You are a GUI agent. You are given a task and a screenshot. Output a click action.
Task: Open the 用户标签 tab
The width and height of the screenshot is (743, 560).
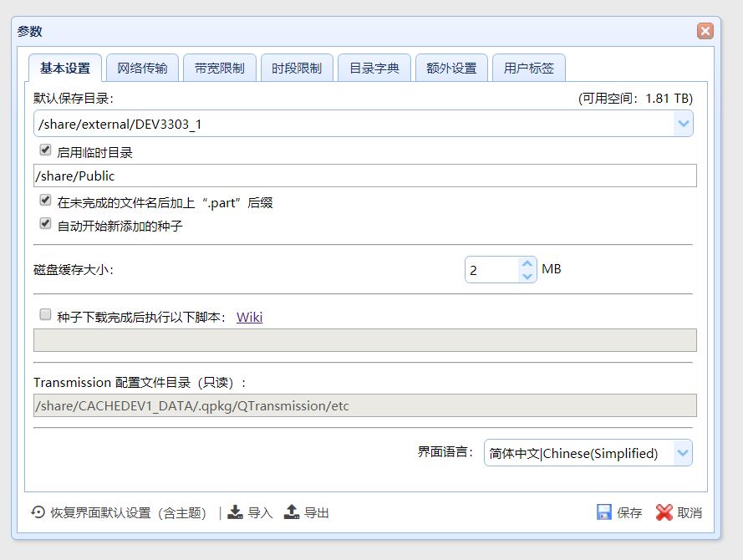coord(528,67)
